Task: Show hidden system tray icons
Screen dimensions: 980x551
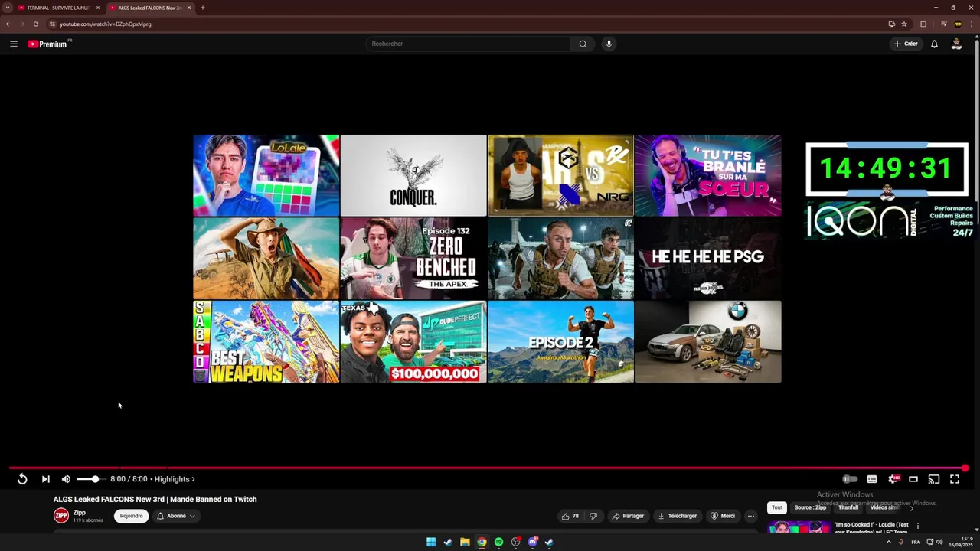Action: point(888,542)
